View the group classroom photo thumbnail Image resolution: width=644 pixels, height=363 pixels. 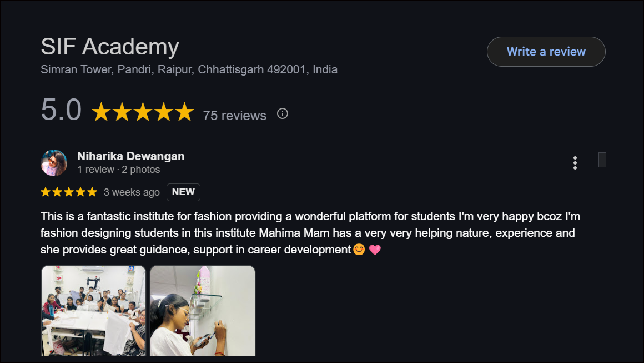[93, 310]
